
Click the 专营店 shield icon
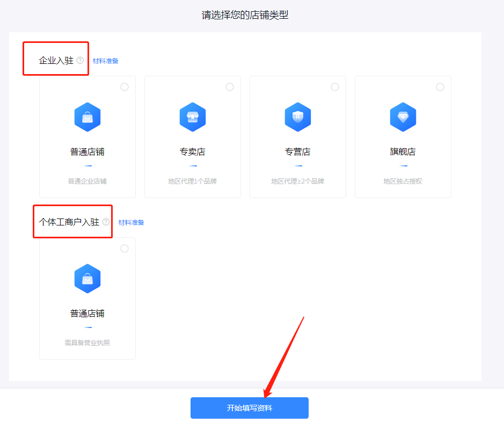(x=297, y=116)
